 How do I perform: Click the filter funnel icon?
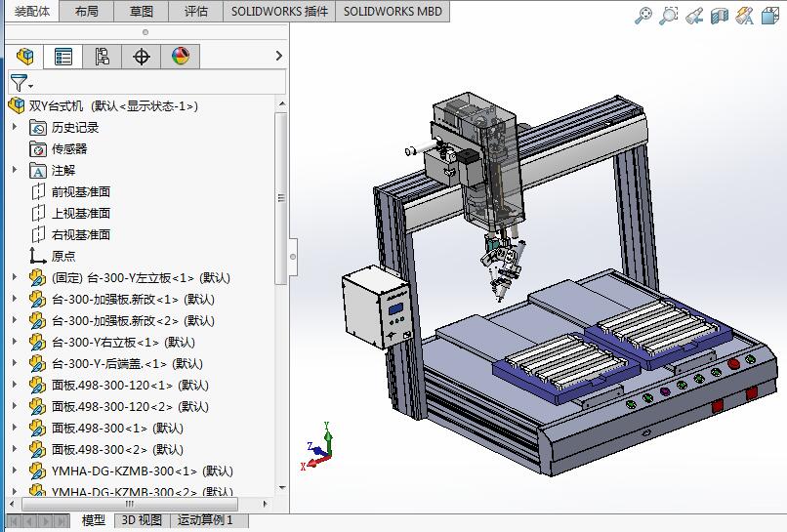click(19, 83)
